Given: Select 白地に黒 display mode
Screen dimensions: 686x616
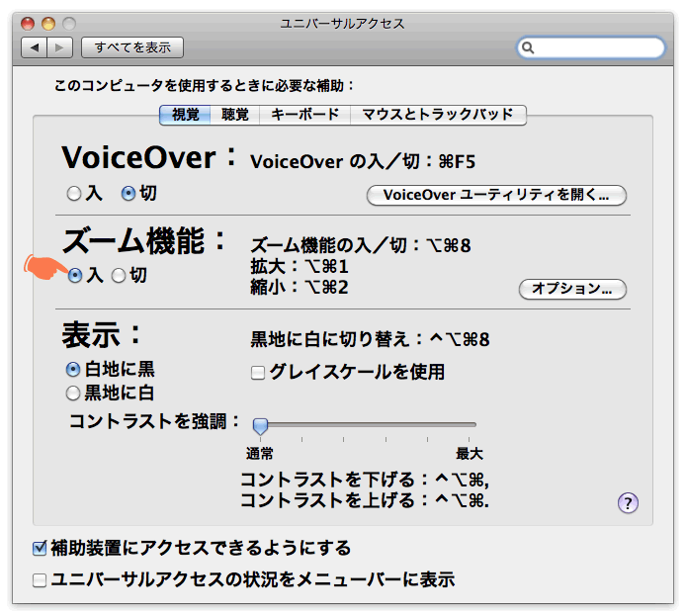Looking at the screenshot, I should point(72,369).
